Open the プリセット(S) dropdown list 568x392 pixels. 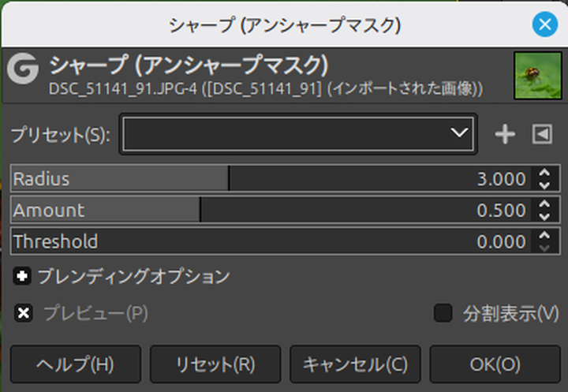tap(297, 134)
